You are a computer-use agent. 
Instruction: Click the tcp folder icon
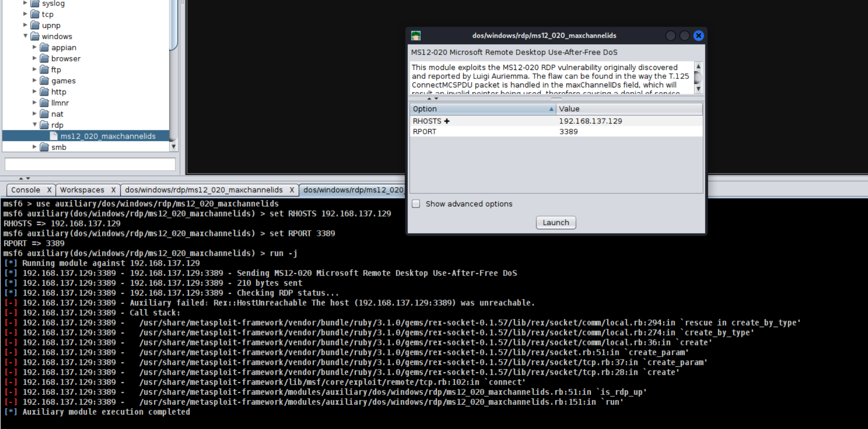[35, 14]
